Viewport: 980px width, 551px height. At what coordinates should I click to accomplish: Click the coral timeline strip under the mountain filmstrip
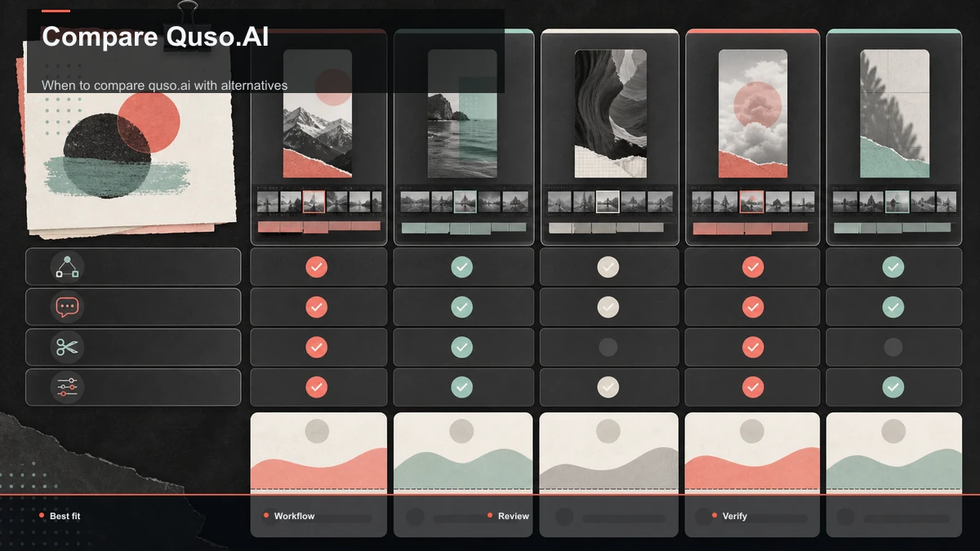318,227
